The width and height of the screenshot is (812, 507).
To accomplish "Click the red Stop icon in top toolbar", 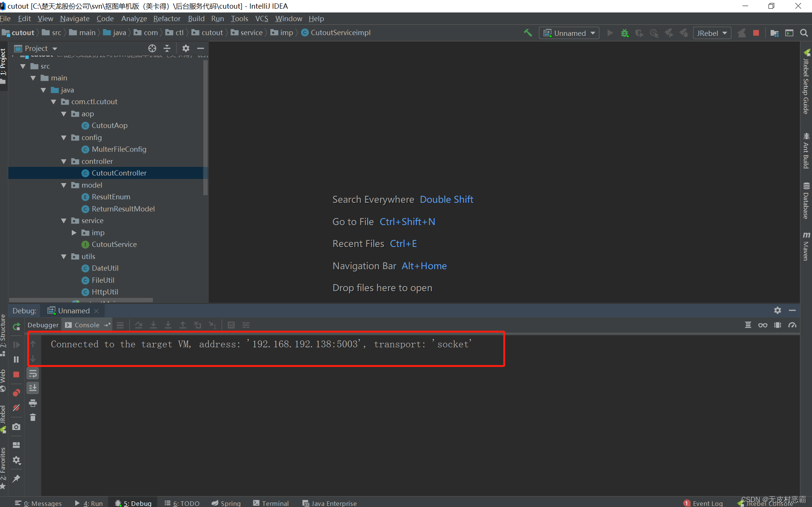I will coord(756,33).
